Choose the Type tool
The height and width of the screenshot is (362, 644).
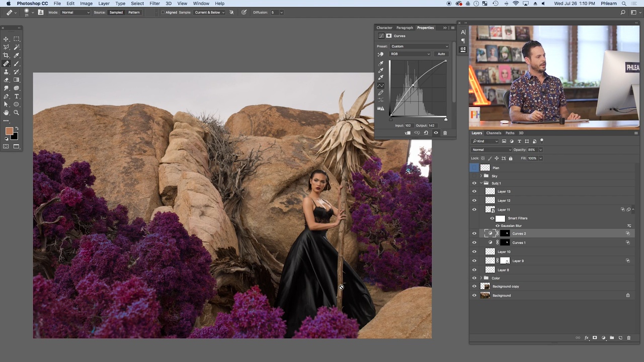click(17, 97)
